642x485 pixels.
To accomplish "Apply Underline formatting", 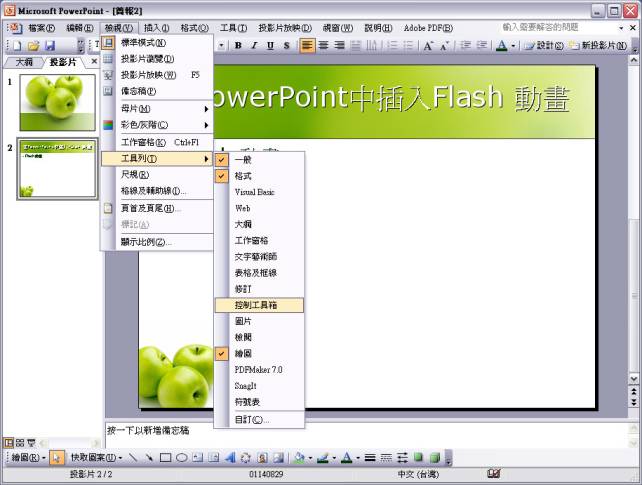I will point(270,45).
